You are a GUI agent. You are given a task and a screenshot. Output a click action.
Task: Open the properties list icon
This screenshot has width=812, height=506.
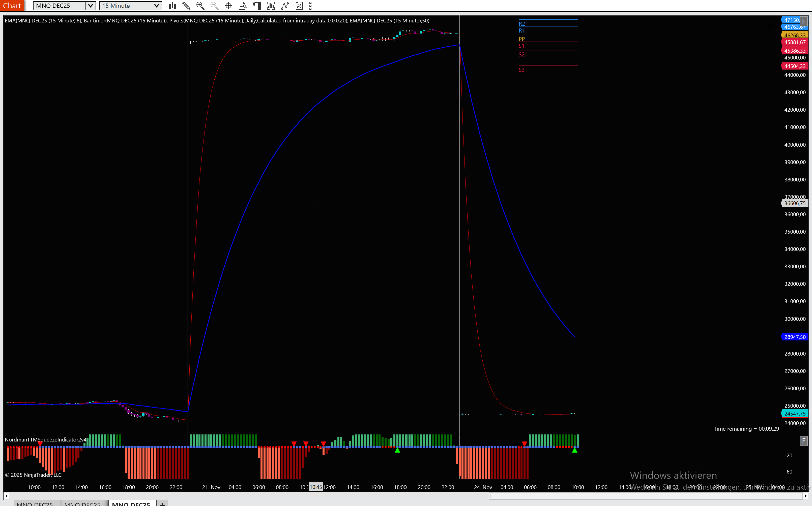(x=313, y=6)
